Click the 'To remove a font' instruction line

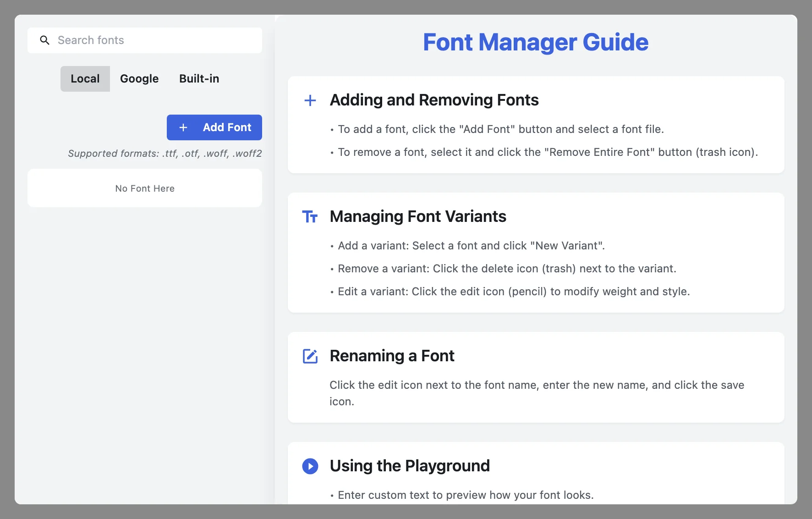point(544,152)
